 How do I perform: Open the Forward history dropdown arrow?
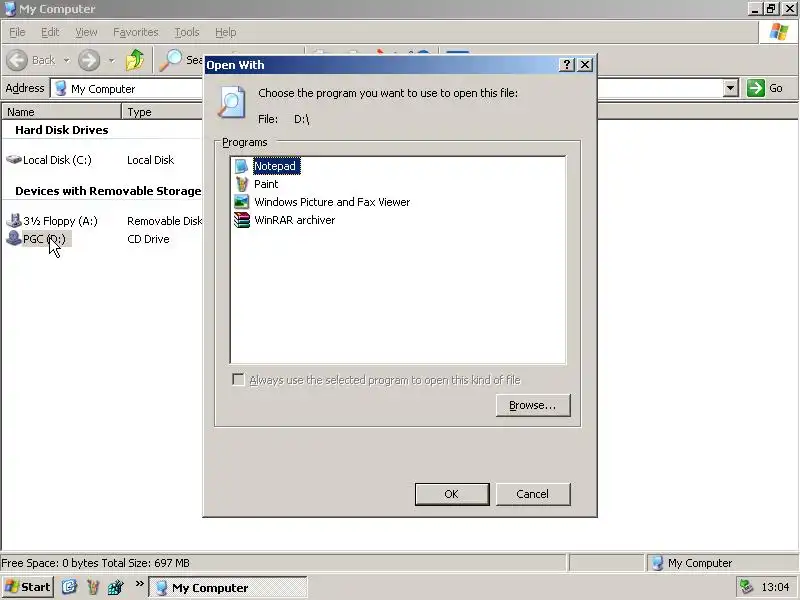(111, 60)
